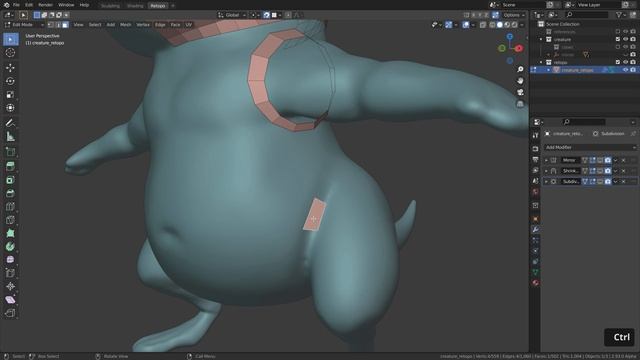Screen dimensions: 640x360
Task: Select the Rip Region tool
Action: 10,313
